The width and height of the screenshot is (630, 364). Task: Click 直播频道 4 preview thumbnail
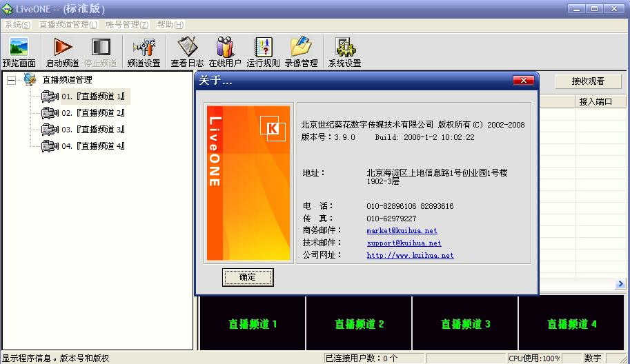(571, 323)
